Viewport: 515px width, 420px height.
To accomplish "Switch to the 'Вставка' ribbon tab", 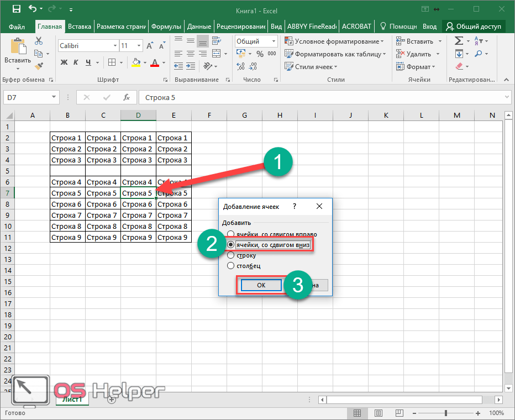I will 80,27.
